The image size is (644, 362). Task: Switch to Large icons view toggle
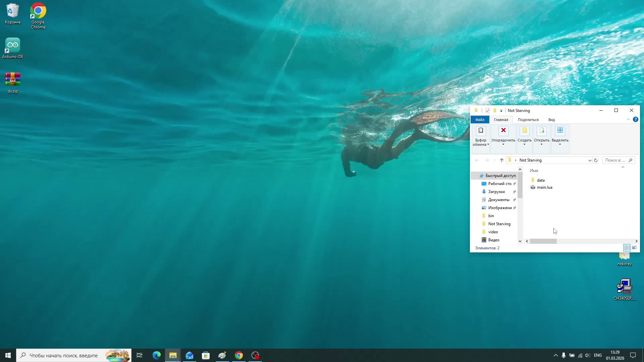pos(634,248)
